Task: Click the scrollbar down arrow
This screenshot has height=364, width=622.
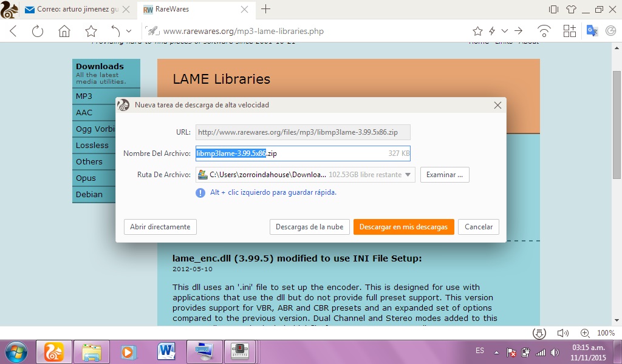Action: pyautogui.click(x=617, y=320)
